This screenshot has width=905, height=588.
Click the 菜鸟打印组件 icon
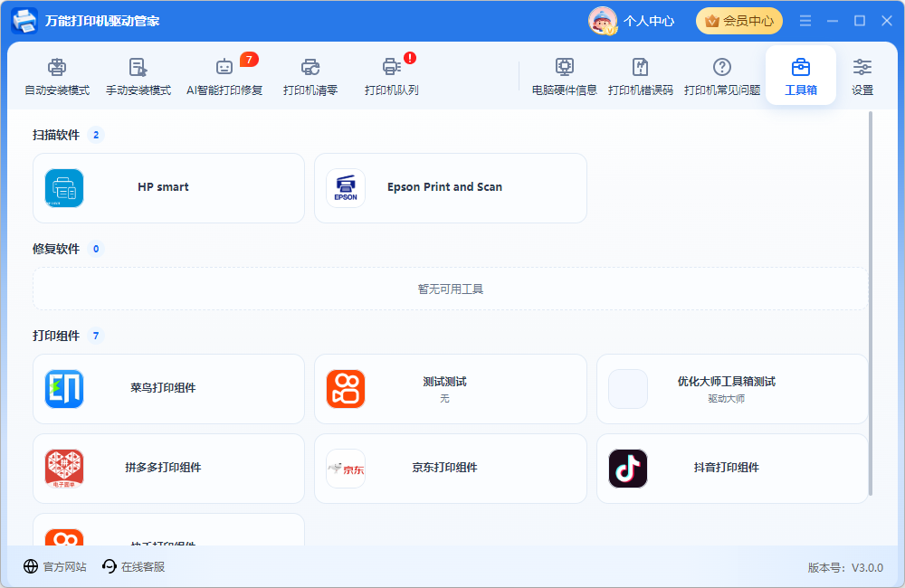point(64,389)
